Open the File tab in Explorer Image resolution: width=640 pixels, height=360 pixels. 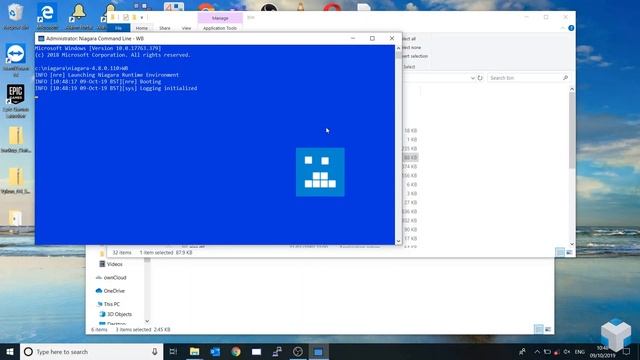click(x=118, y=28)
